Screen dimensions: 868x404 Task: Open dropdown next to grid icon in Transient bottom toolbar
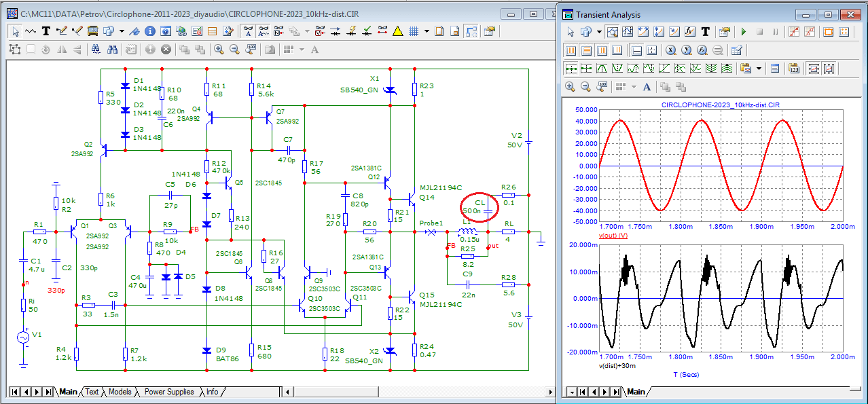coord(634,86)
